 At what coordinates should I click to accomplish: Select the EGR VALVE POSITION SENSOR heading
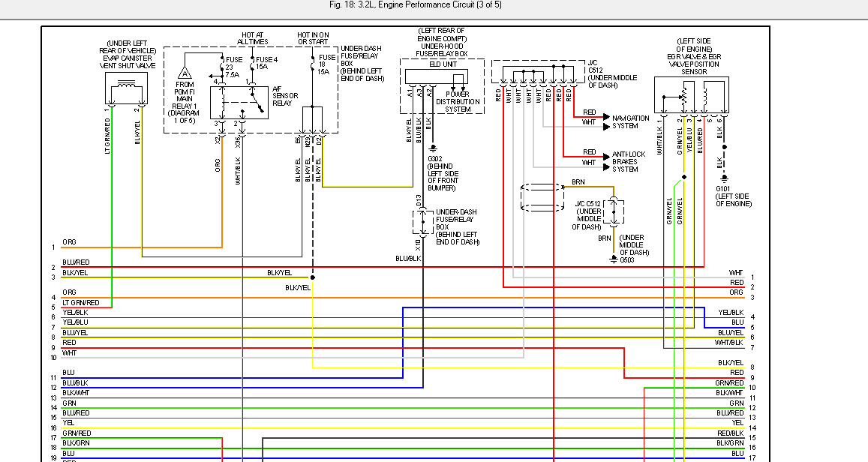(x=694, y=56)
